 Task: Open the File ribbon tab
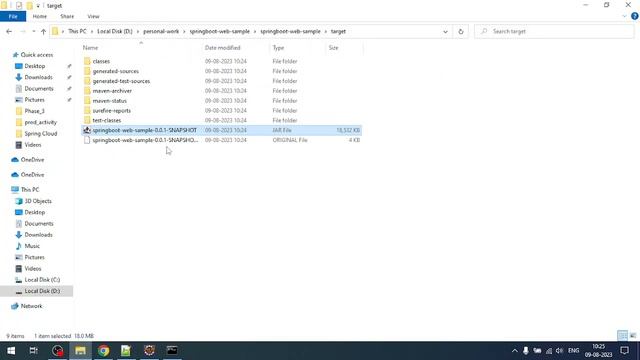click(x=13, y=16)
